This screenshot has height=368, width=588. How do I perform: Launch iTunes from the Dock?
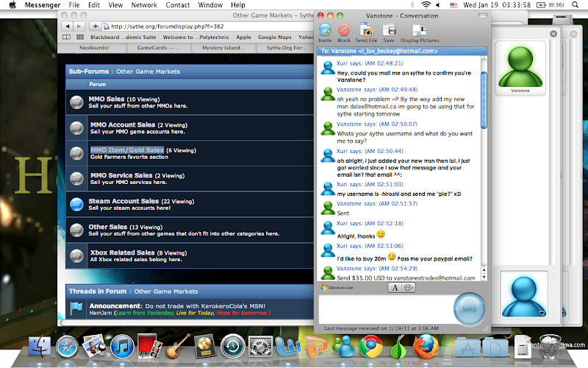[x=122, y=346]
